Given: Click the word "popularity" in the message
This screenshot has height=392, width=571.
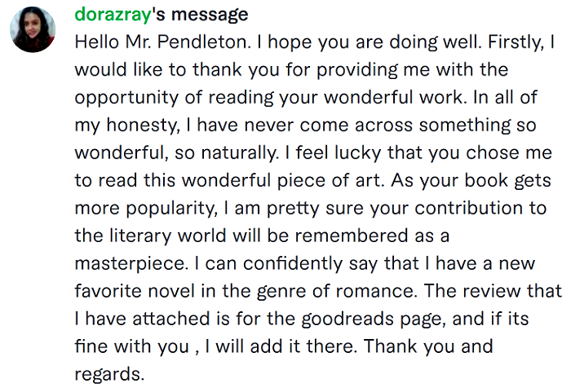Looking at the screenshot, I should (x=172, y=208).
